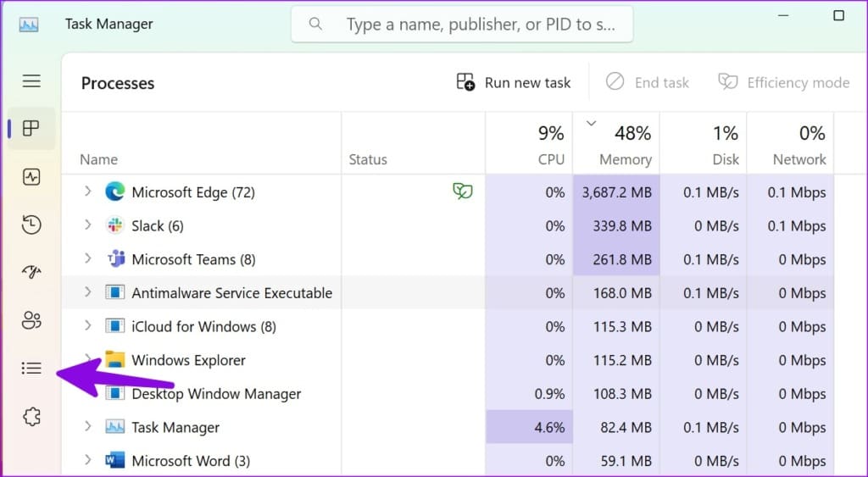Sort by the Disk column header
The image size is (868, 477).
click(703, 144)
